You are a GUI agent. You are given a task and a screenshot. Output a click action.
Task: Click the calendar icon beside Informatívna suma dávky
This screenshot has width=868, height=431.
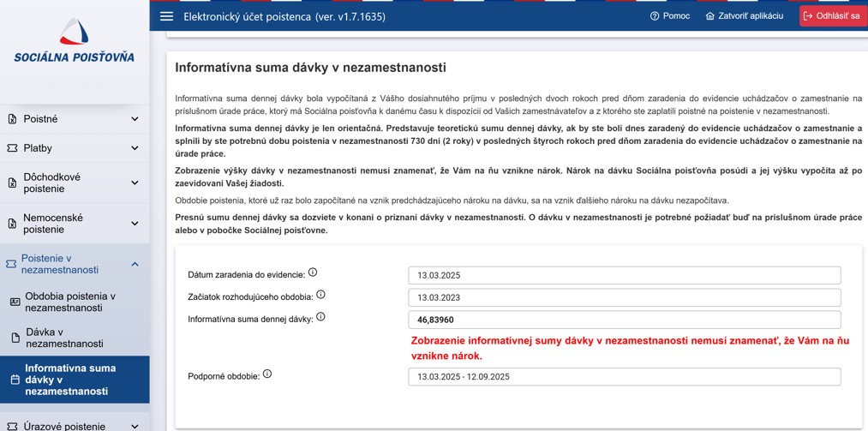15,380
